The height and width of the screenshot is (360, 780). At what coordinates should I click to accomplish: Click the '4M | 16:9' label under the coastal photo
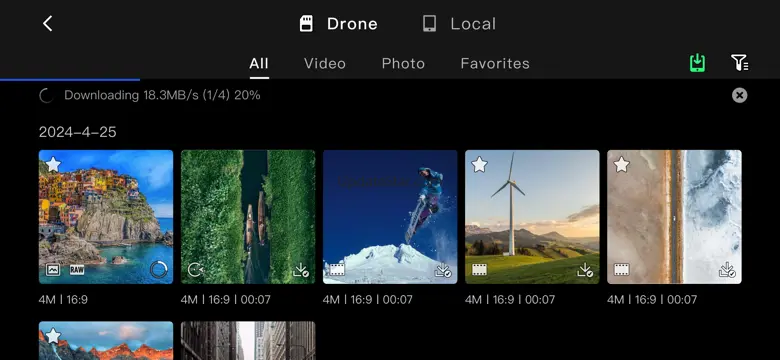click(63, 300)
